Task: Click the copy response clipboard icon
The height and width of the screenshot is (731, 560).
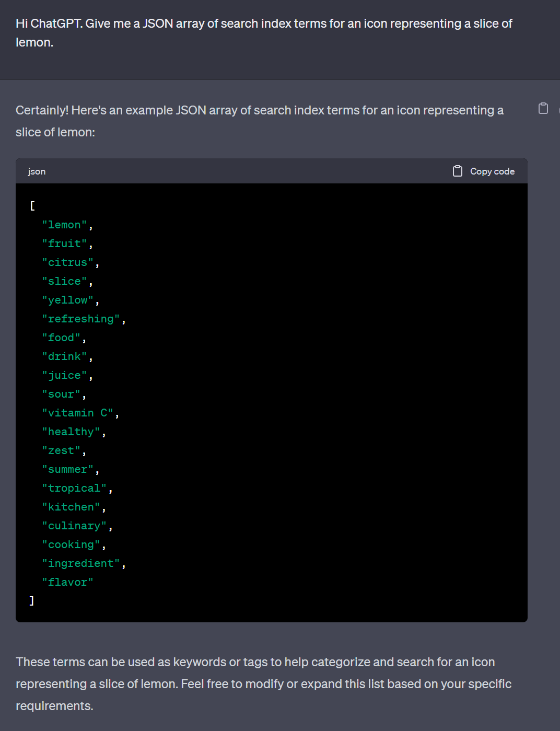Action: pyautogui.click(x=543, y=108)
